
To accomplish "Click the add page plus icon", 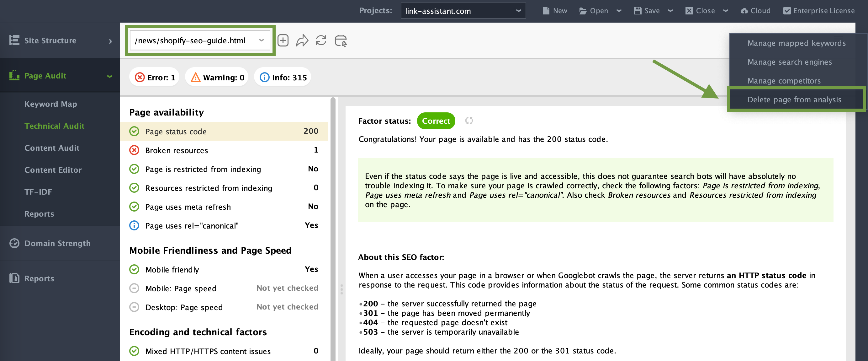I will point(283,40).
